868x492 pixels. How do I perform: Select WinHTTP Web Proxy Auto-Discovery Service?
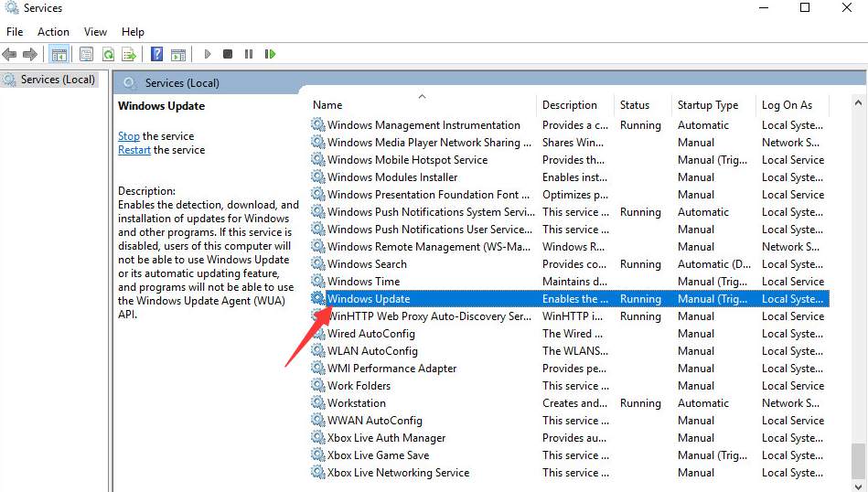tap(569, 316)
